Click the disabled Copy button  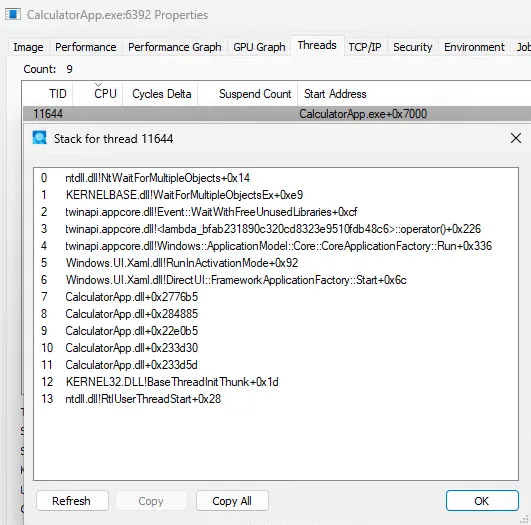151,501
